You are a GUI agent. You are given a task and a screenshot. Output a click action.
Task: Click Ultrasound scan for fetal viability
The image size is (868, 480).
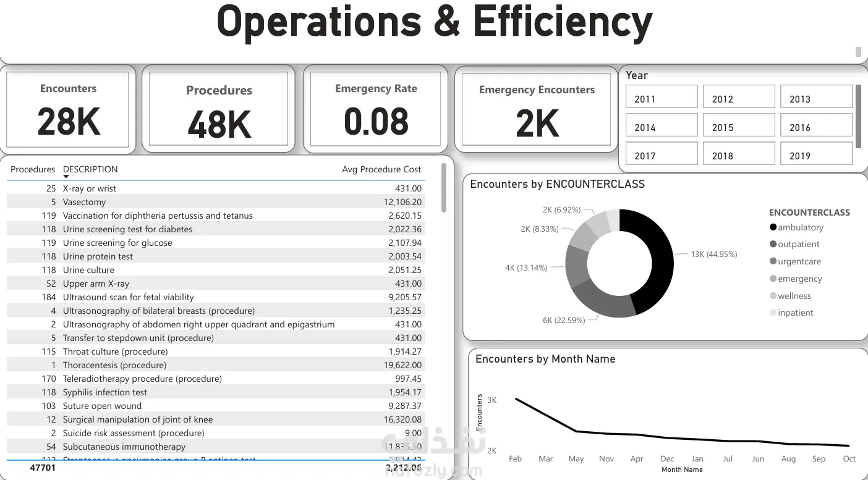click(x=216, y=297)
